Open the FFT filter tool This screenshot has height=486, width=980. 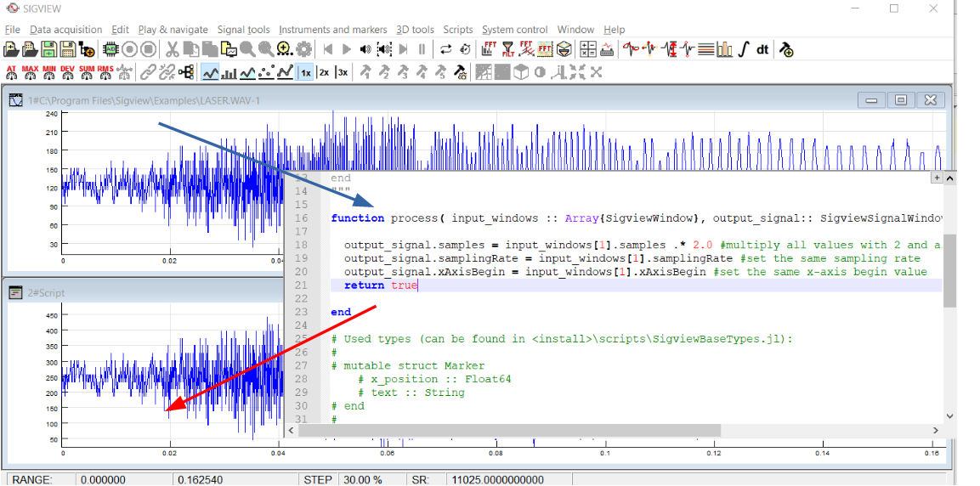[508, 49]
